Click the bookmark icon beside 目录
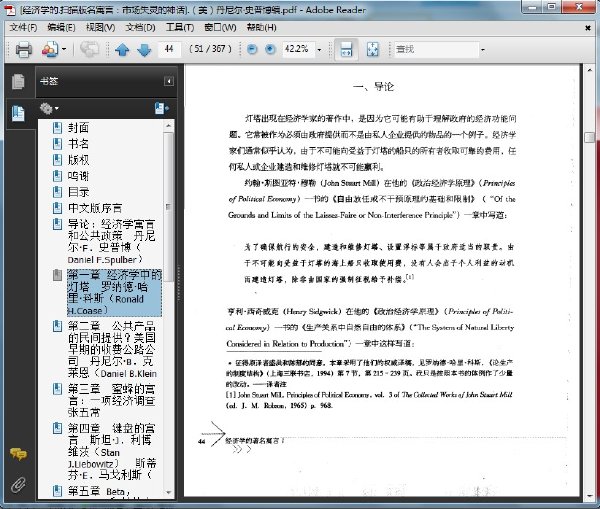 click(57, 192)
